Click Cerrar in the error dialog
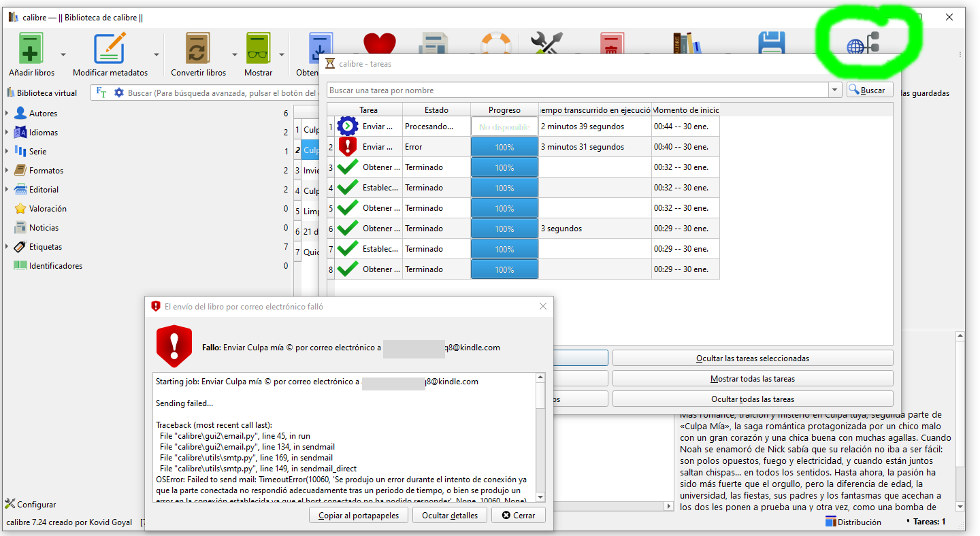 coord(519,515)
